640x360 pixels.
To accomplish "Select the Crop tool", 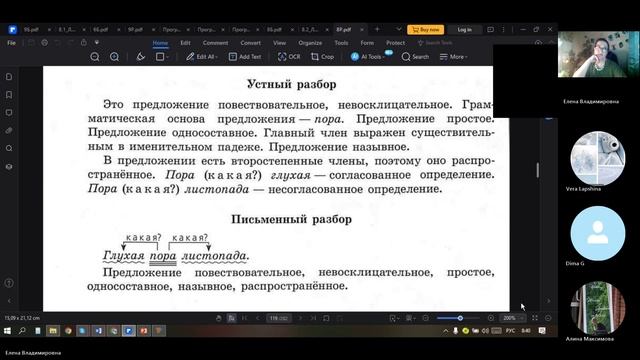I will click(322, 57).
